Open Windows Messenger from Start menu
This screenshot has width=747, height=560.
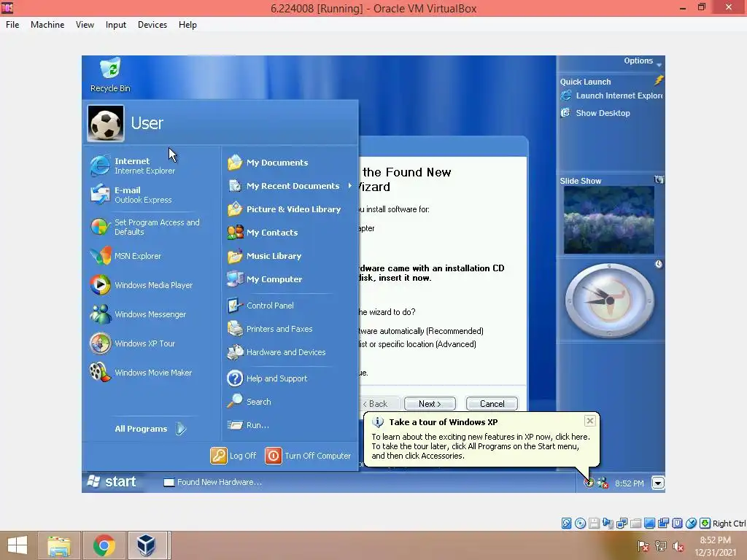point(138,314)
